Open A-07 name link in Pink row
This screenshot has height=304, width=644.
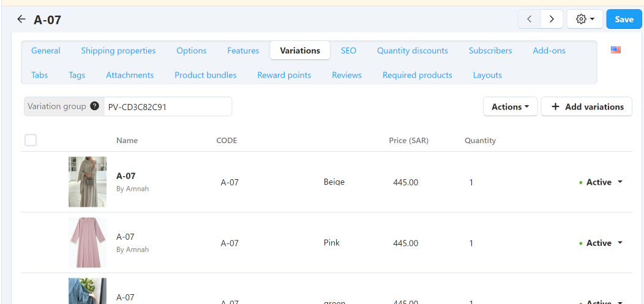click(125, 237)
